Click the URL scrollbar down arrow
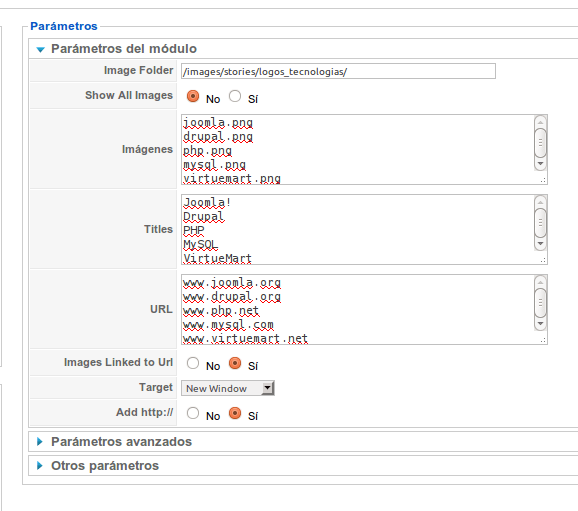The height and width of the screenshot is (511, 578). coord(540,324)
